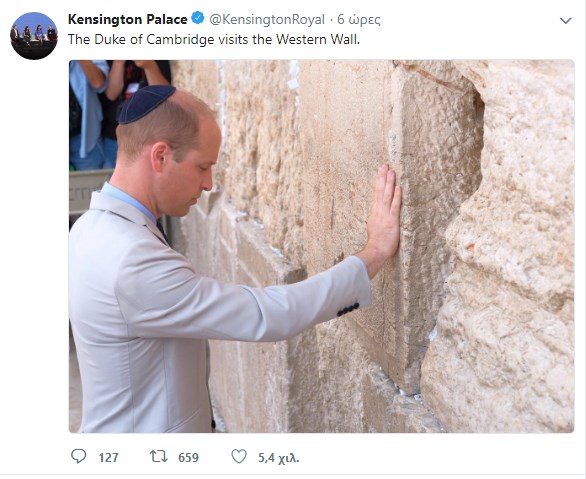This screenshot has height=479, width=586.
Task: Open the @KensingtonRoyal handle link
Action: pyautogui.click(x=267, y=19)
